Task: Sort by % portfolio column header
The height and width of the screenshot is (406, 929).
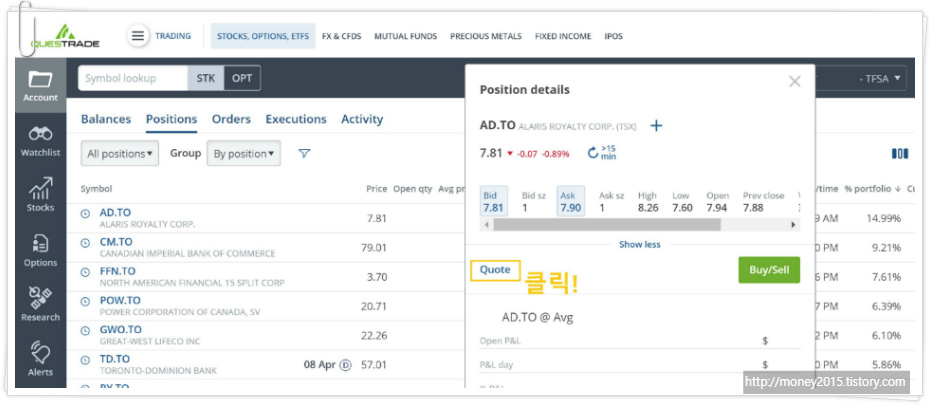Action: tap(873, 188)
